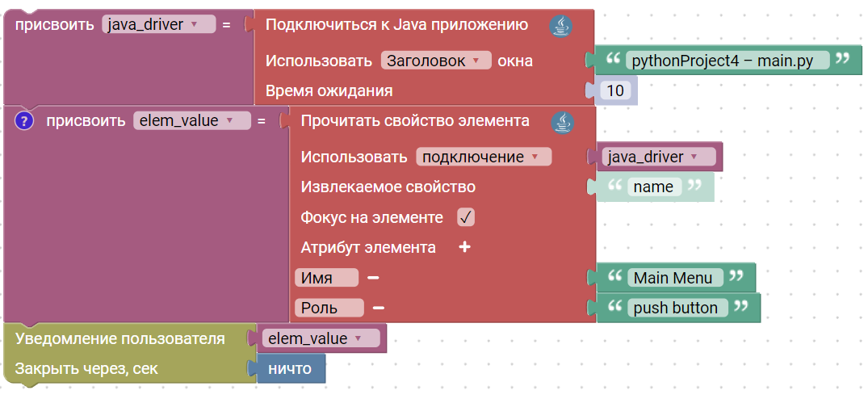
Task: Edit the wait time value 10
Action: pos(615,90)
